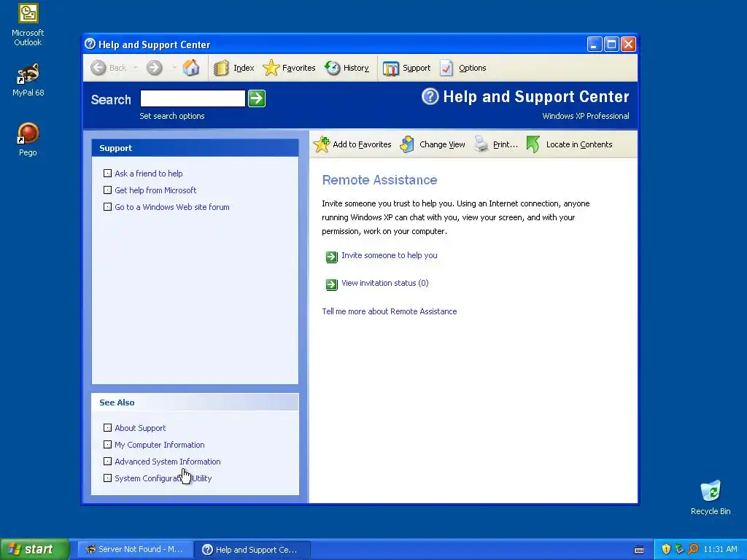Click bullet beside System Configuration Utility
This screenshot has width=747, height=560.
108,478
